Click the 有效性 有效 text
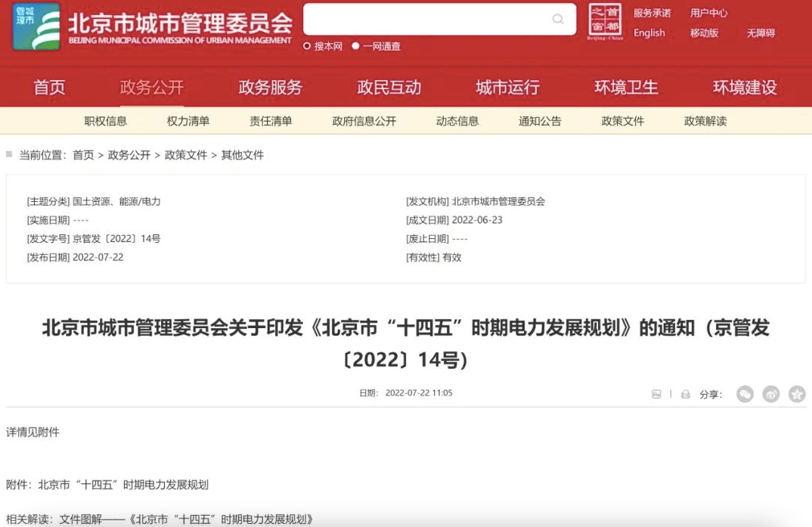This screenshot has height=527, width=812. pos(433,257)
